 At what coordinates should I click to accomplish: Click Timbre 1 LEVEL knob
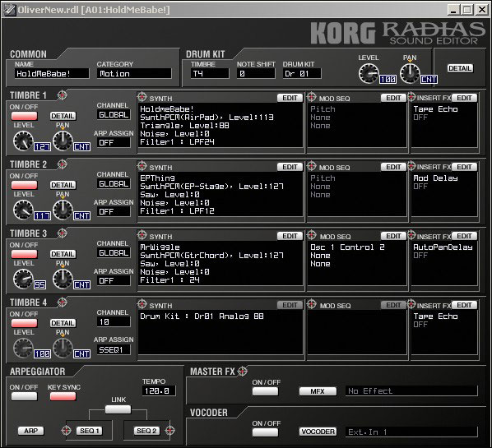[x=23, y=141]
